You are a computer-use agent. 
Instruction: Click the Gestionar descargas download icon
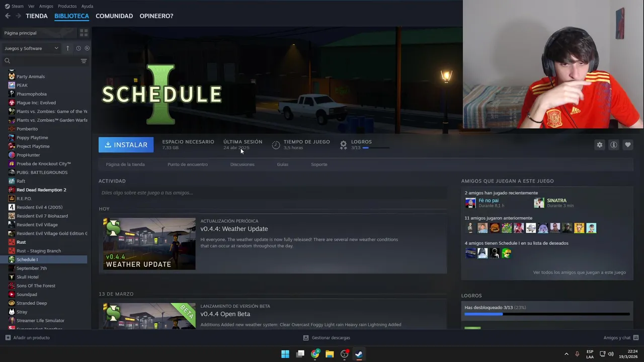coord(306,338)
